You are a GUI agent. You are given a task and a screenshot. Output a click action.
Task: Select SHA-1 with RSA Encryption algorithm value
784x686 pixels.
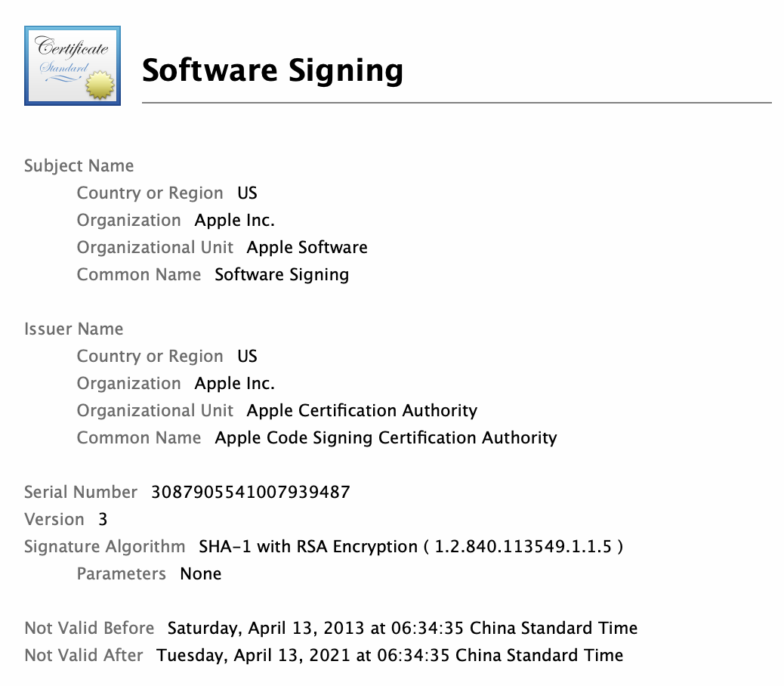411,546
